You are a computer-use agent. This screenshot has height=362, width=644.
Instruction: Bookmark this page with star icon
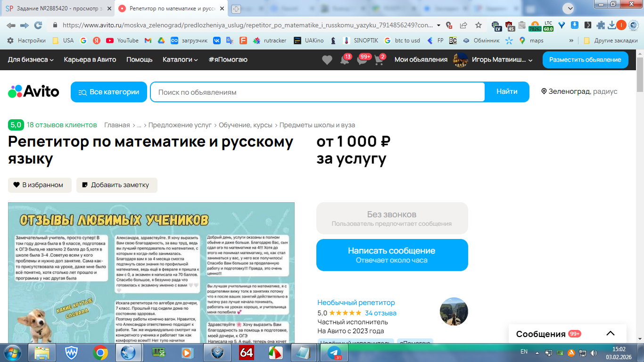(x=479, y=25)
